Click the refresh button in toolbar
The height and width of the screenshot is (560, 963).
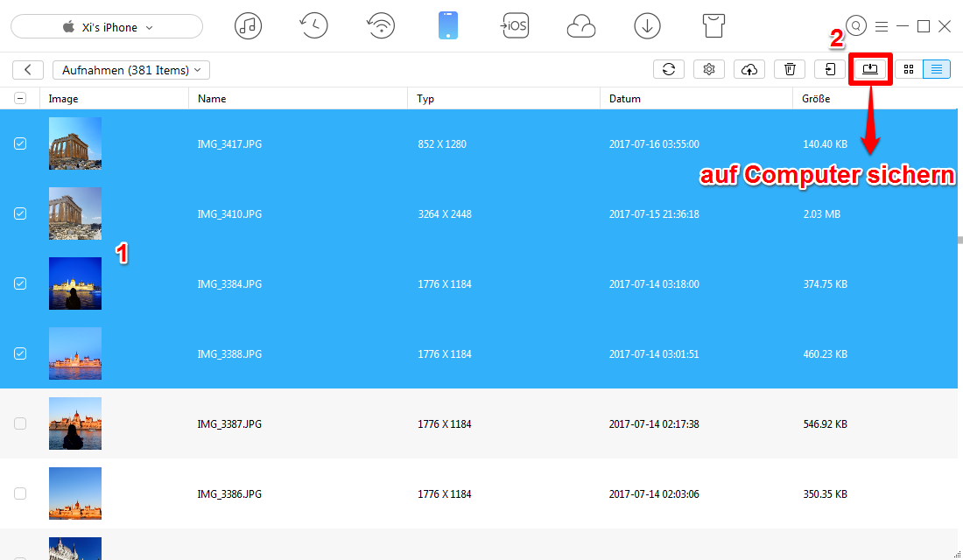coord(669,69)
